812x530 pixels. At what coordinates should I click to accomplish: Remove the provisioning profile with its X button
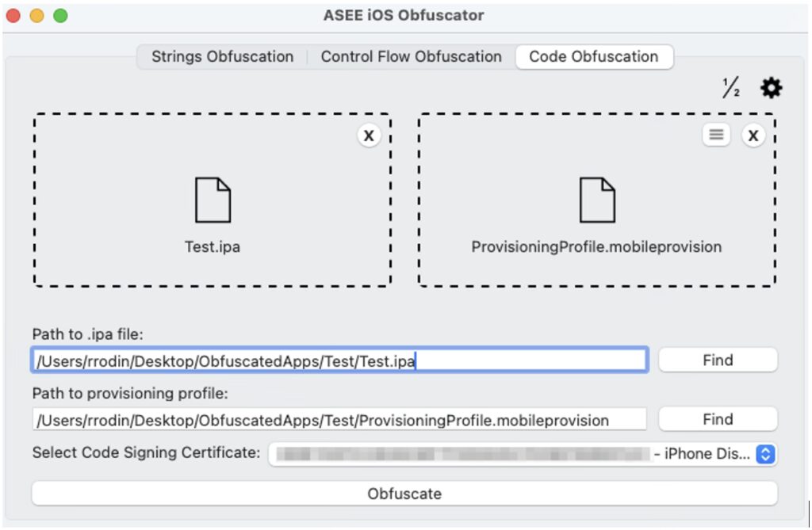753,135
